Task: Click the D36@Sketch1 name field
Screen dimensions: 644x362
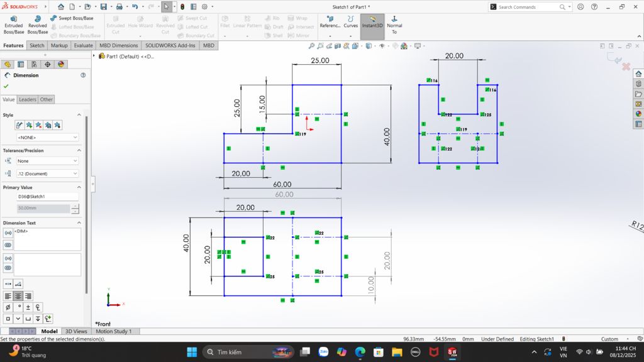Action: [47, 197]
